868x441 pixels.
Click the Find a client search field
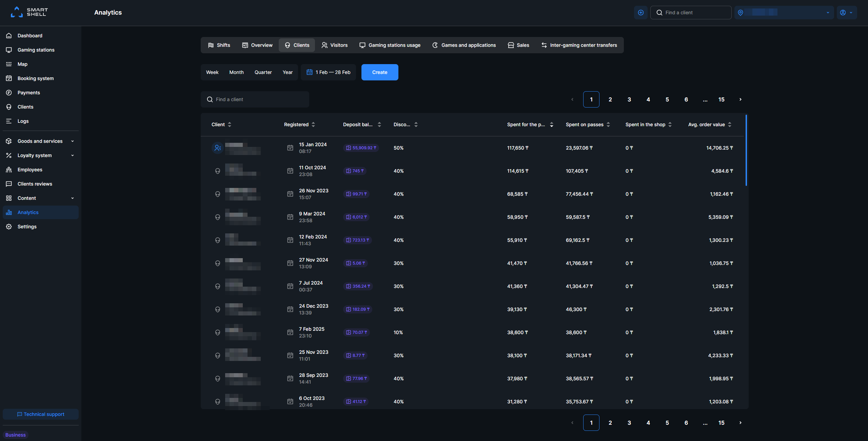(x=255, y=99)
